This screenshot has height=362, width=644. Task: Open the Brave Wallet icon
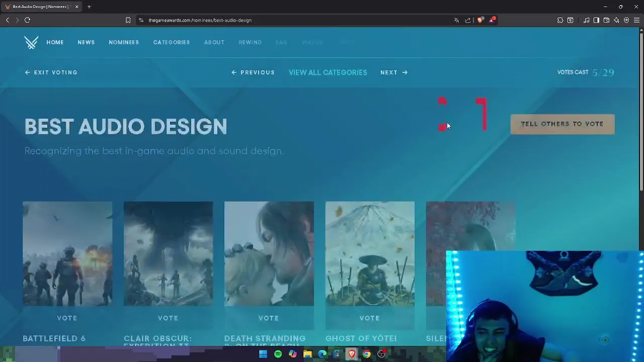point(606,20)
